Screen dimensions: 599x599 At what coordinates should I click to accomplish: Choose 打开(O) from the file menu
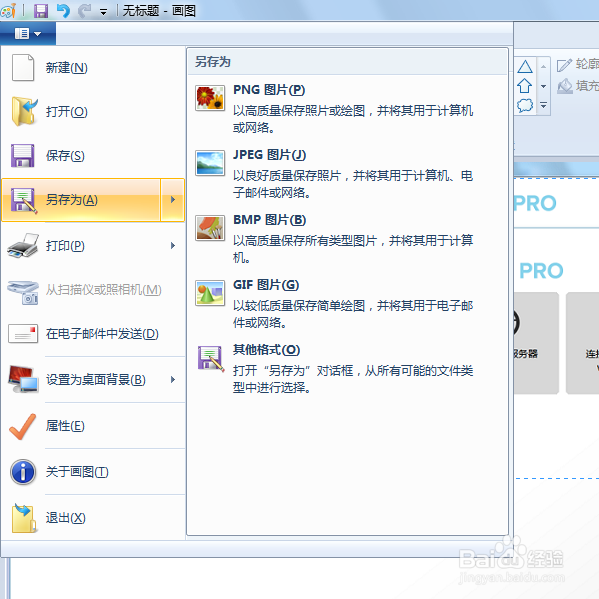click(93, 112)
